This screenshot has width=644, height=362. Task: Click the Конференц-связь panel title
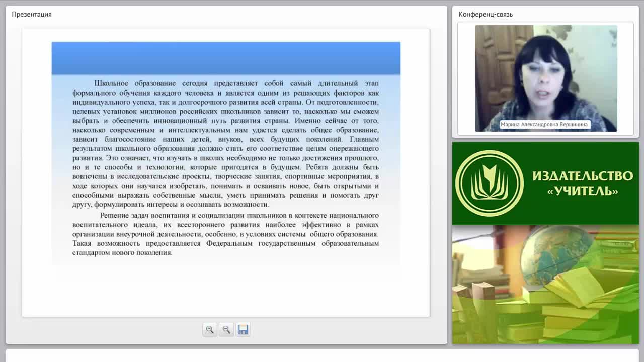pos(486,14)
